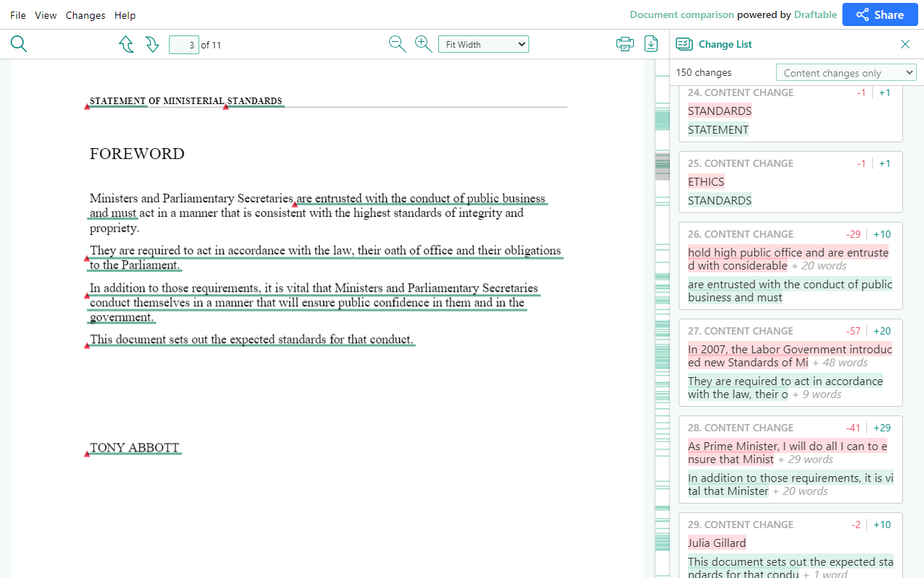924x578 pixels.
Task: Open the File menu
Action: (18, 15)
